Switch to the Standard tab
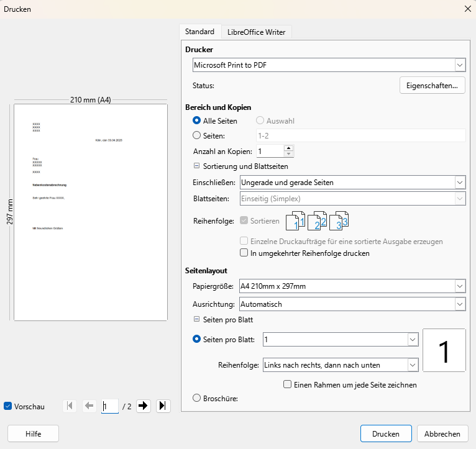 [199, 32]
